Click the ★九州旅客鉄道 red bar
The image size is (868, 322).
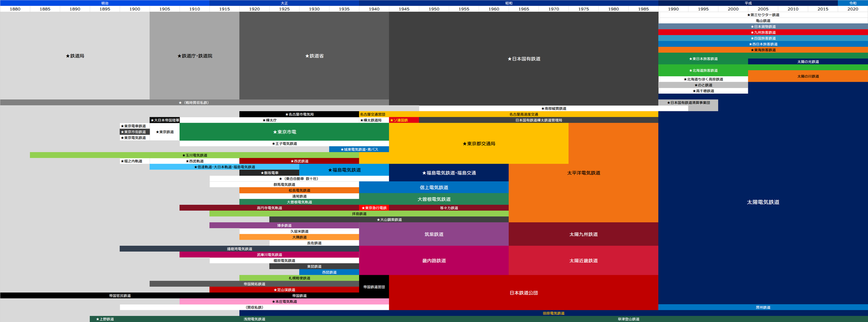(x=763, y=32)
